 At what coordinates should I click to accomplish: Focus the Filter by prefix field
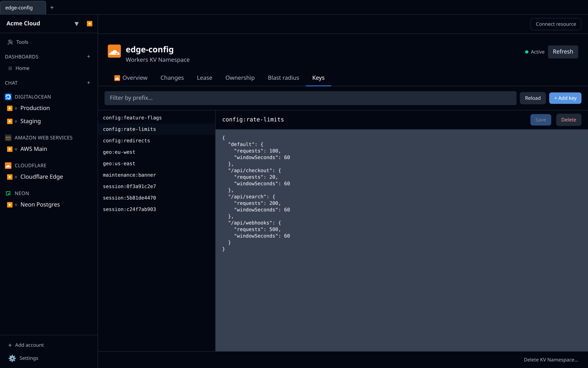click(x=310, y=98)
